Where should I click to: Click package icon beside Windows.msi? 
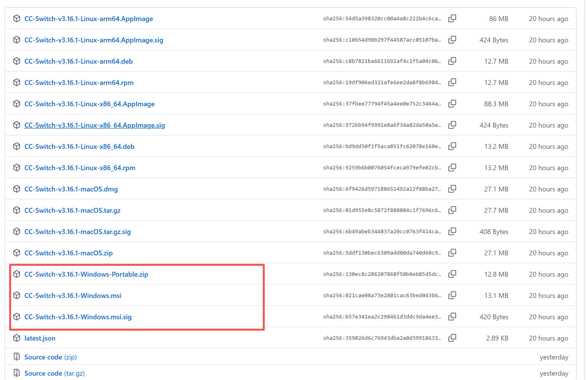pos(16,295)
